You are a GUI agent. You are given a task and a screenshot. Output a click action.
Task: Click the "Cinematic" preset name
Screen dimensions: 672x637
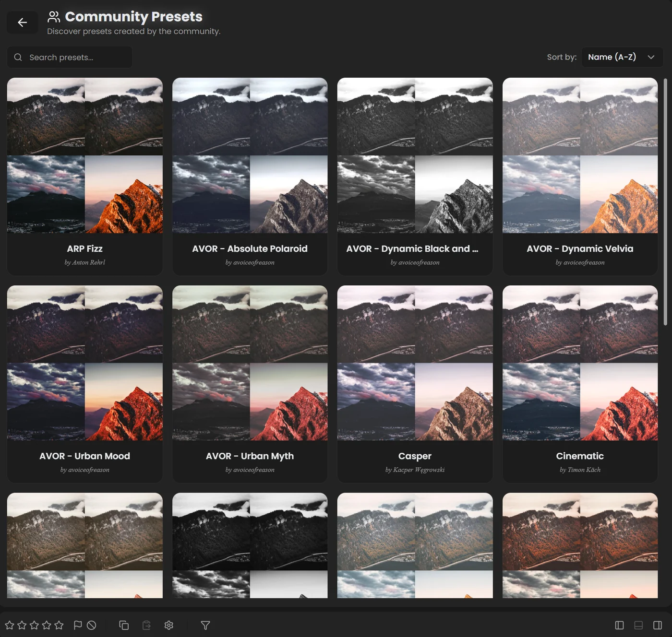pos(580,456)
